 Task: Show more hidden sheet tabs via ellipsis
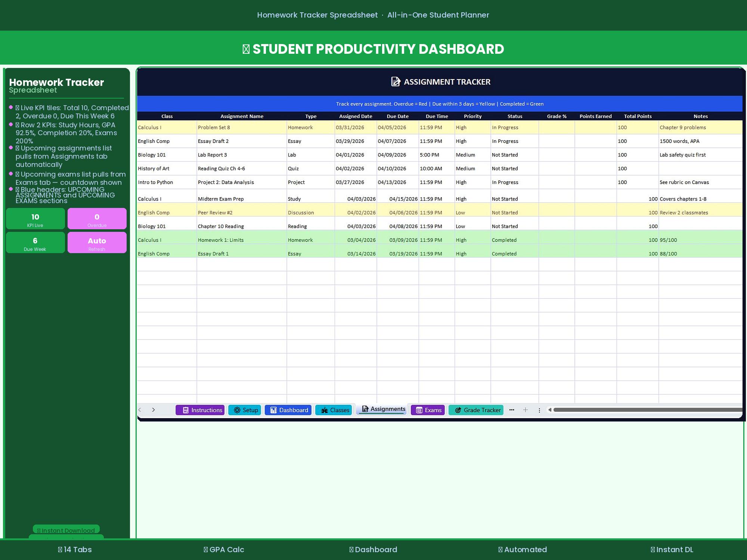[512, 410]
